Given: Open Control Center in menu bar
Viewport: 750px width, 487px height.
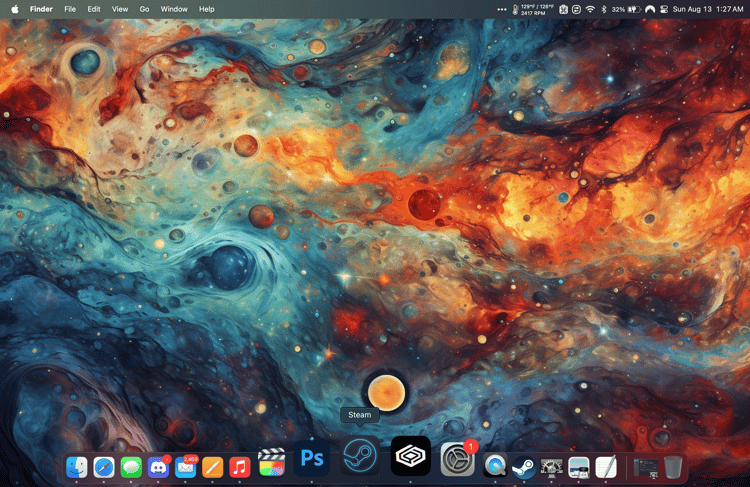Looking at the screenshot, I should pyautogui.click(x=664, y=9).
